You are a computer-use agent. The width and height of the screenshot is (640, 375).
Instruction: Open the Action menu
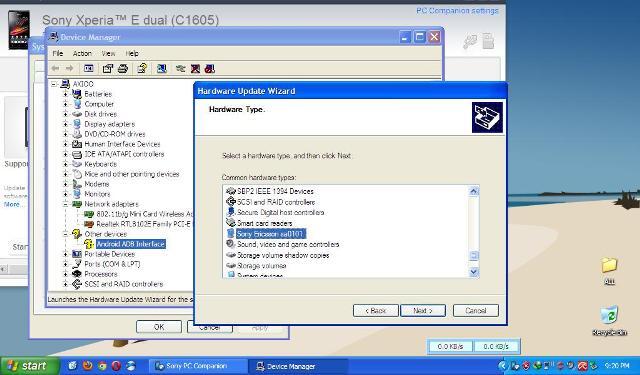(82, 53)
